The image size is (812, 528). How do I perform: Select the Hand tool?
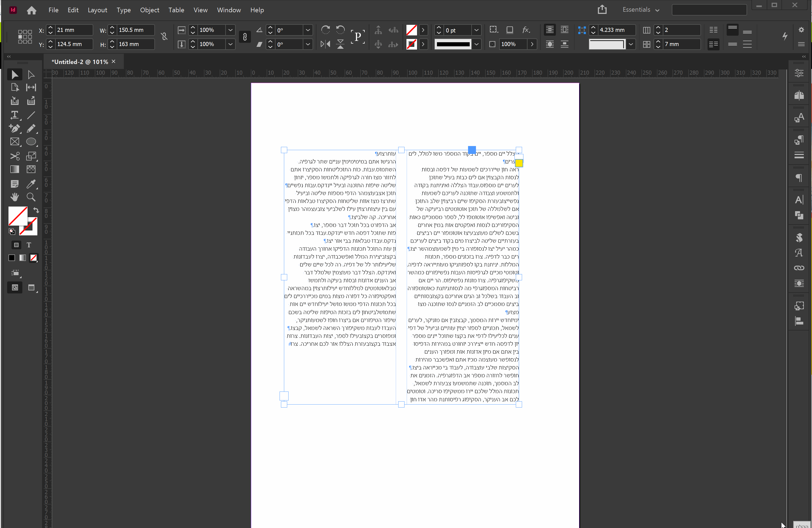(14, 197)
